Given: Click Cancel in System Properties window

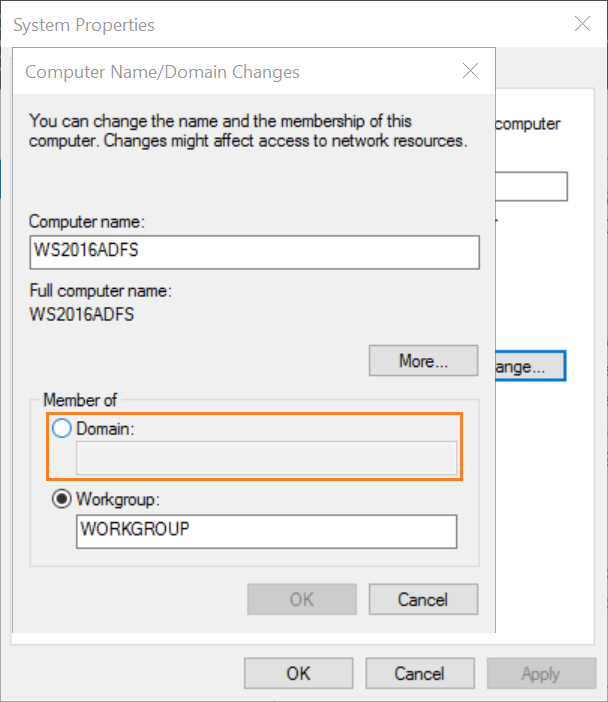Looking at the screenshot, I should 420,673.
